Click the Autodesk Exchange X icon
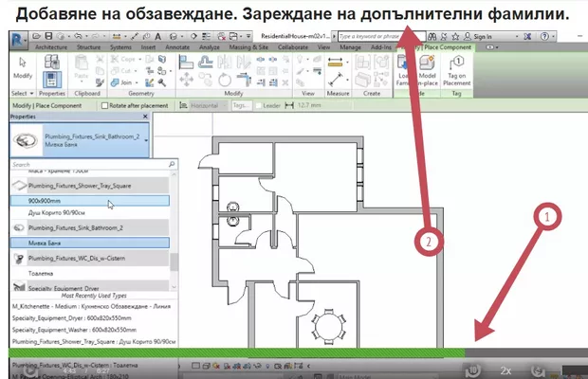 click(527, 36)
